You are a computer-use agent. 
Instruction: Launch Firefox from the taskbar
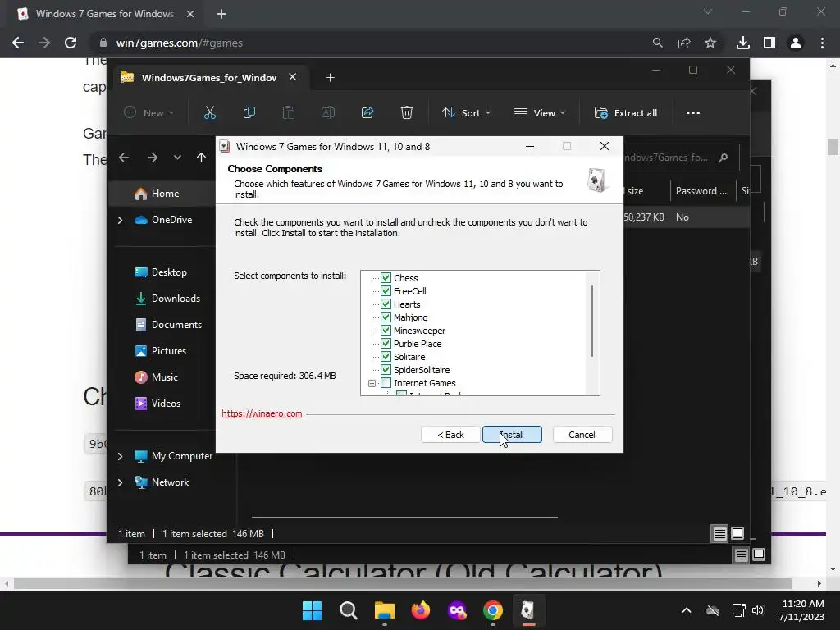coord(421,610)
